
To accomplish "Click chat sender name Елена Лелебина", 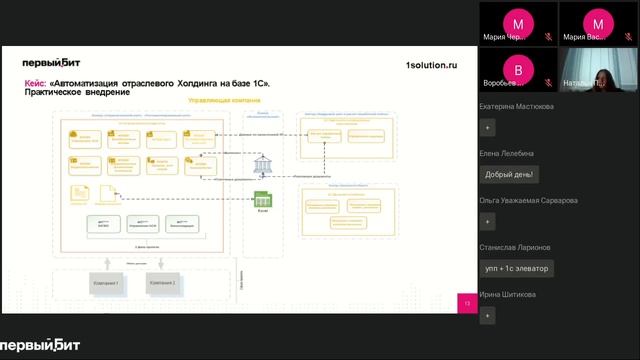I will point(507,153).
